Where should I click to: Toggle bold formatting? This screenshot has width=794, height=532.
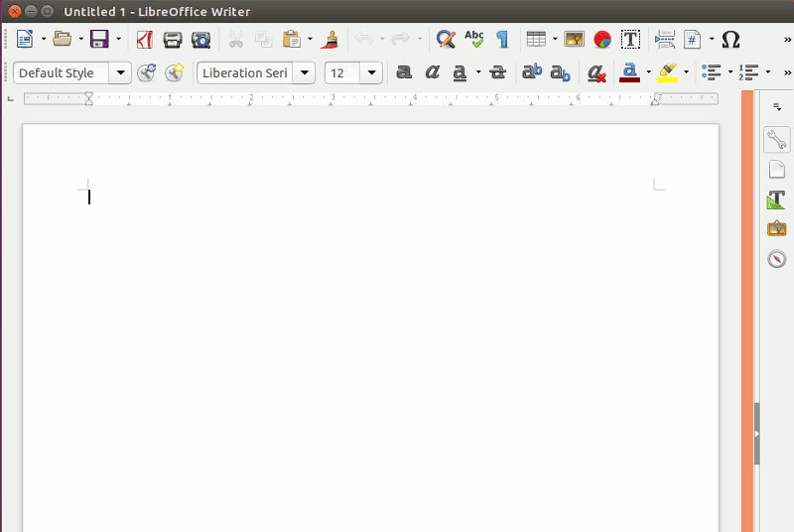click(x=404, y=72)
